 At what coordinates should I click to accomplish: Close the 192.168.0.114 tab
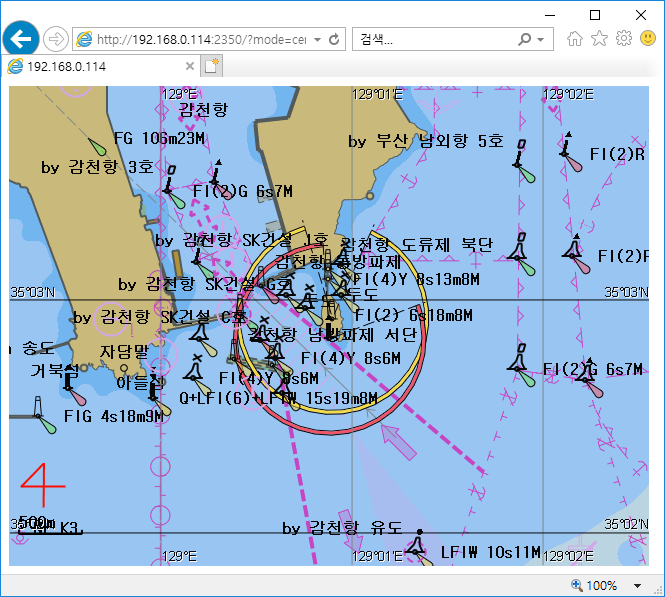point(189,66)
